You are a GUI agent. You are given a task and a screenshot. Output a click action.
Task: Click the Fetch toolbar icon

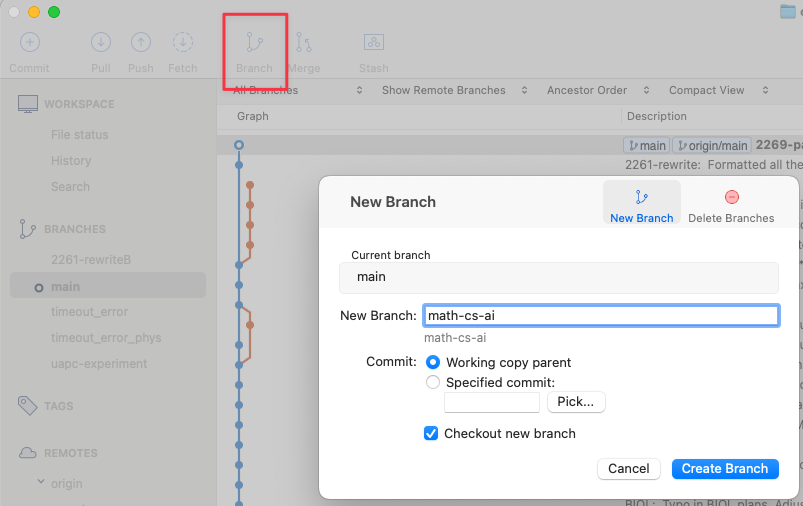click(x=182, y=43)
